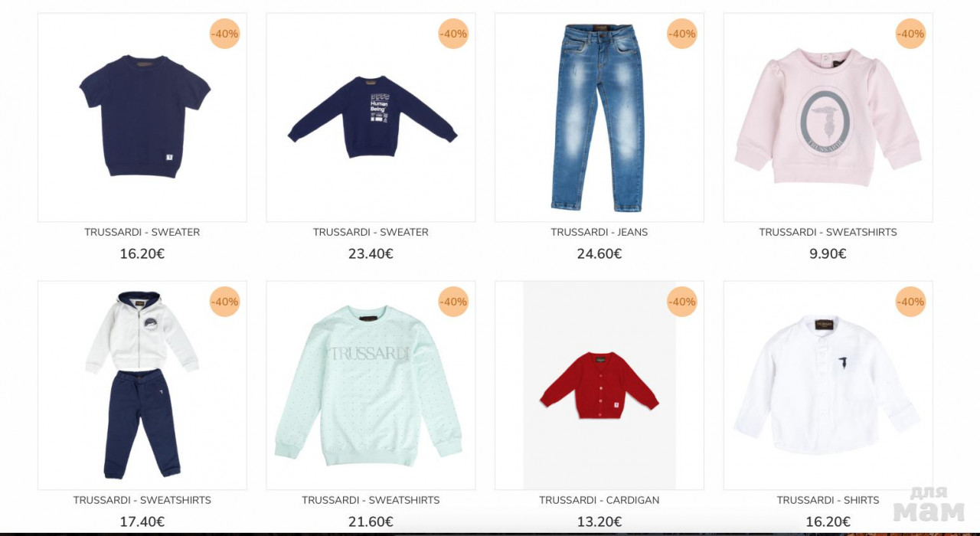Screen dimensions: 980x536
Task: Open the pink Trussardi sweatshirt image
Action: click(828, 117)
